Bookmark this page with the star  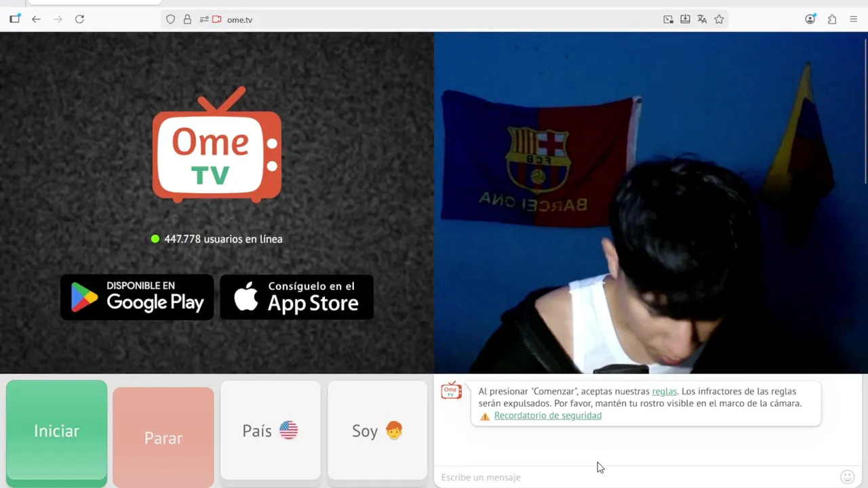tap(719, 20)
